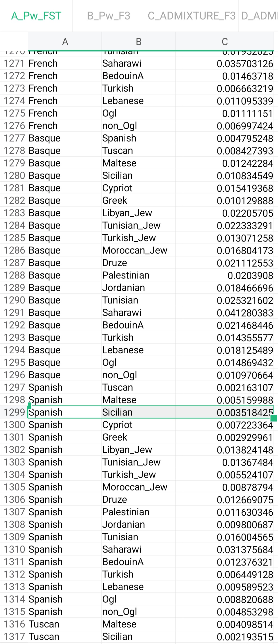
Task: Click the Moroccan_Jew cell in row 1305
Action: [139, 487]
